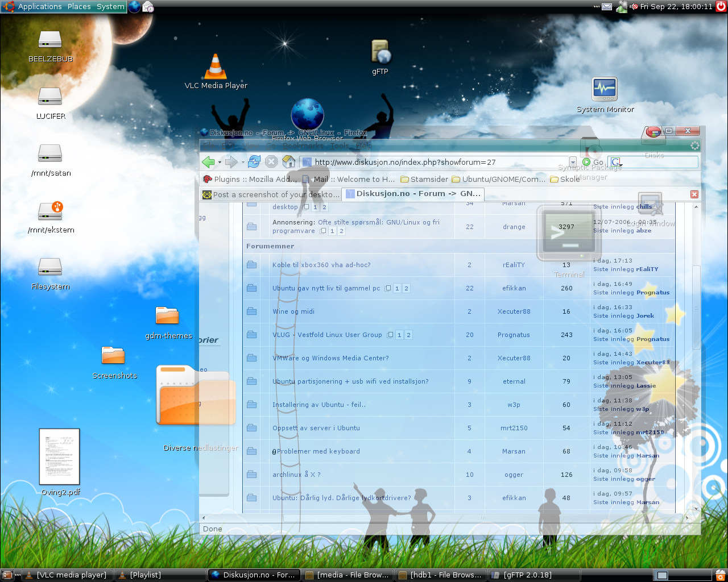
Task: Select the /mnt/satan drive icon
Action: (50, 153)
